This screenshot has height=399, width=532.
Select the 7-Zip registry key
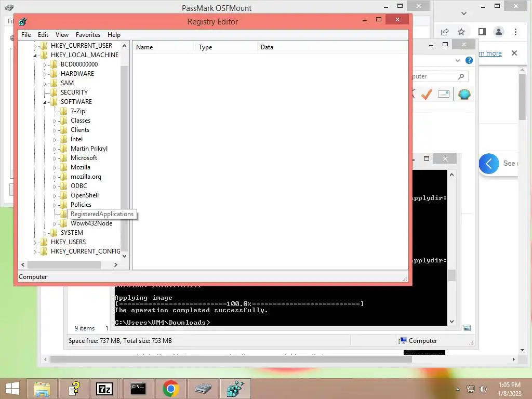pos(78,111)
